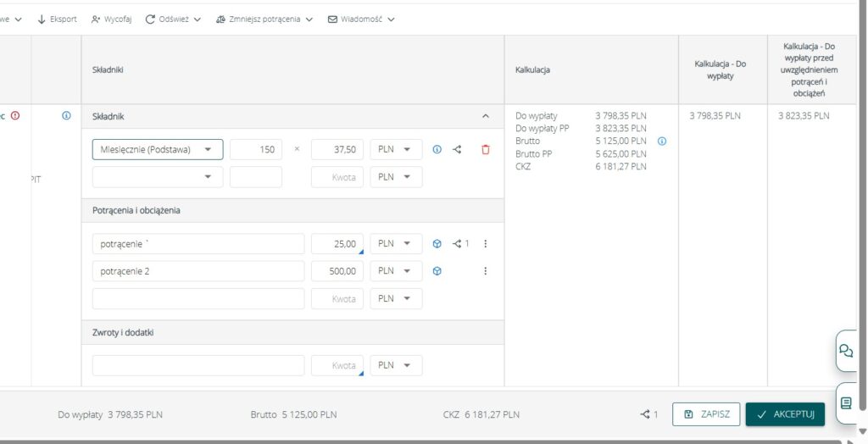This screenshot has height=444, width=868.
Task: Open the Zmniejsz potrącenia menu
Action: click(x=264, y=19)
